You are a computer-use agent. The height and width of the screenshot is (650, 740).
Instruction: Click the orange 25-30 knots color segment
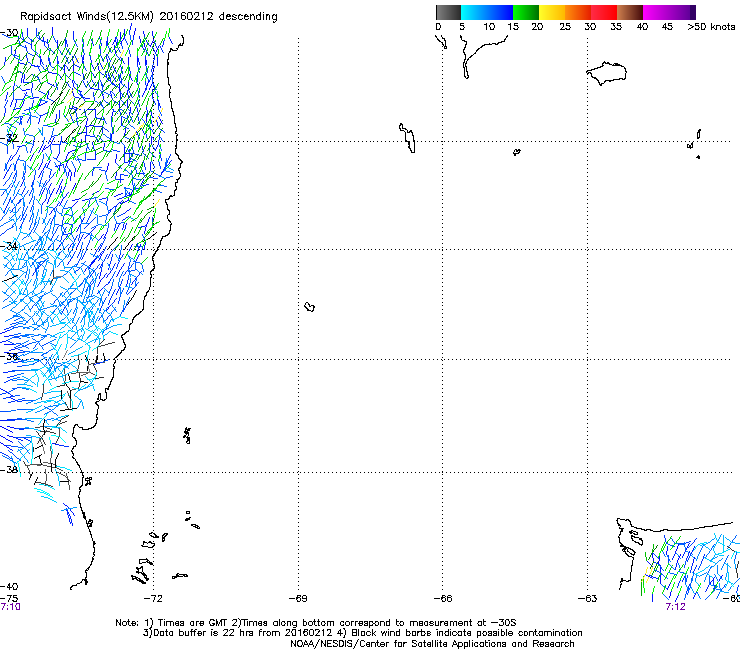click(578, 12)
